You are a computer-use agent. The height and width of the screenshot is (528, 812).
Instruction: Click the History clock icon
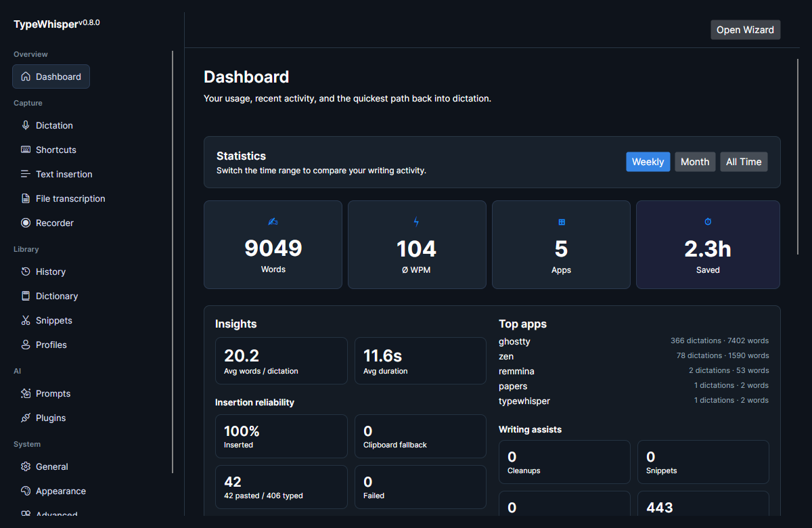tap(26, 271)
